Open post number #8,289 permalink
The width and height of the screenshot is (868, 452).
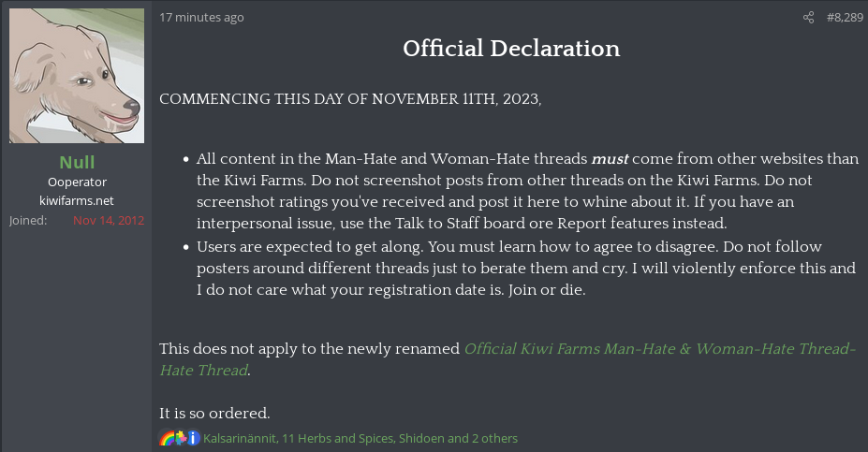845,18
